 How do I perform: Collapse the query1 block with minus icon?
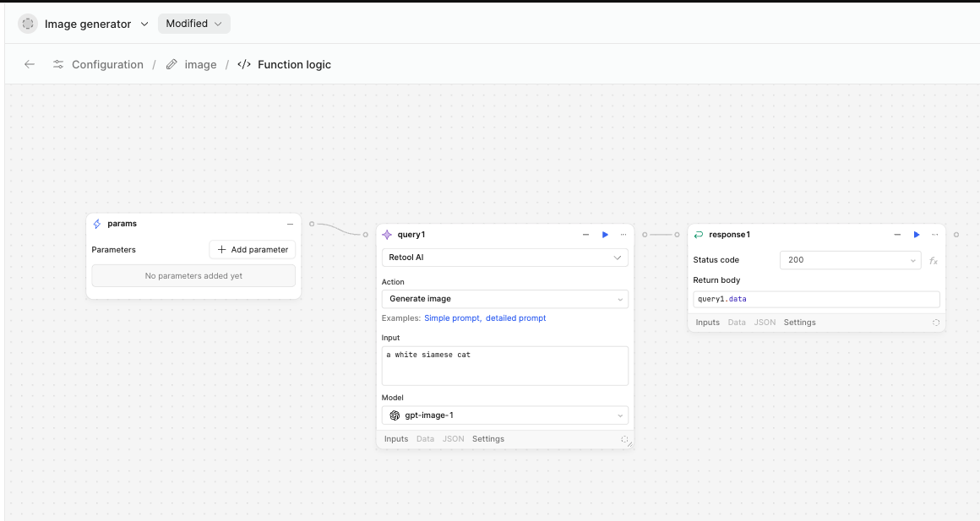pos(586,235)
